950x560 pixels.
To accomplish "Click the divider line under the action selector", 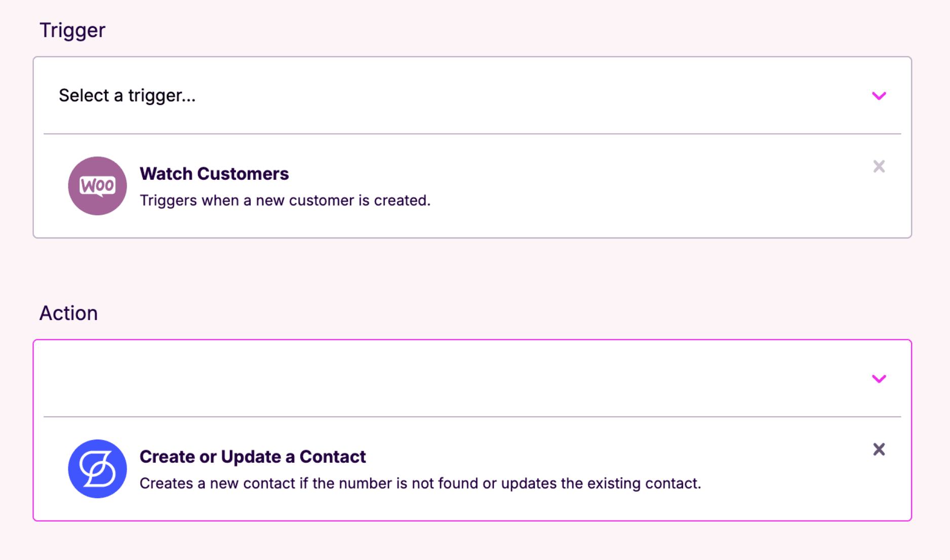I will tap(472, 417).
